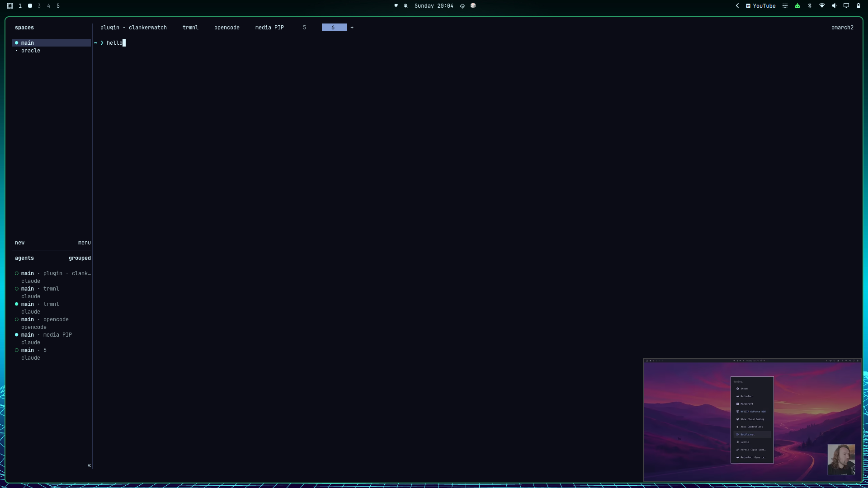Image resolution: width=868 pixels, height=488 pixels.
Task: Open the clock showing Sunday 20:04
Action: tap(434, 6)
